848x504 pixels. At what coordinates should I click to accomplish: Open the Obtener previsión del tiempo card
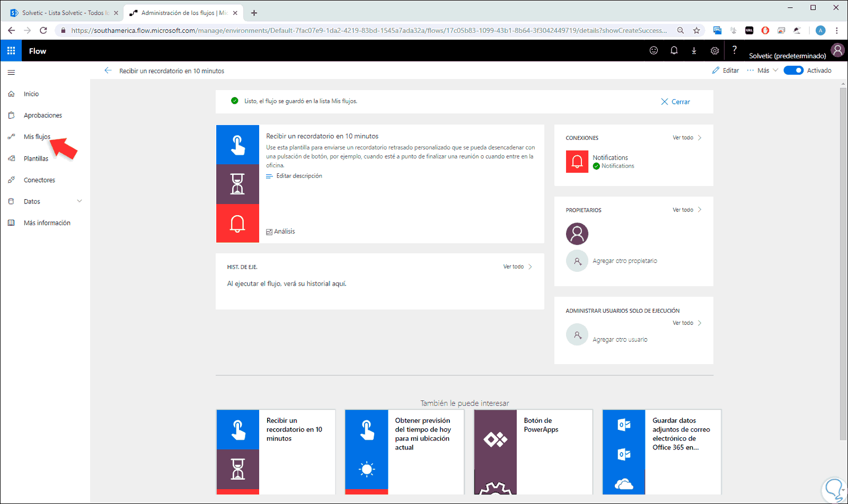point(404,452)
